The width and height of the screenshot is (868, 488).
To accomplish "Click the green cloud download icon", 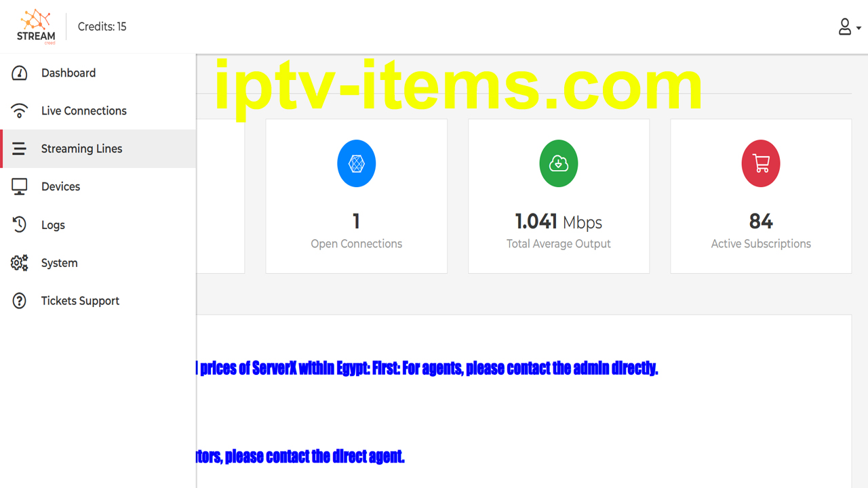I will (x=559, y=163).
